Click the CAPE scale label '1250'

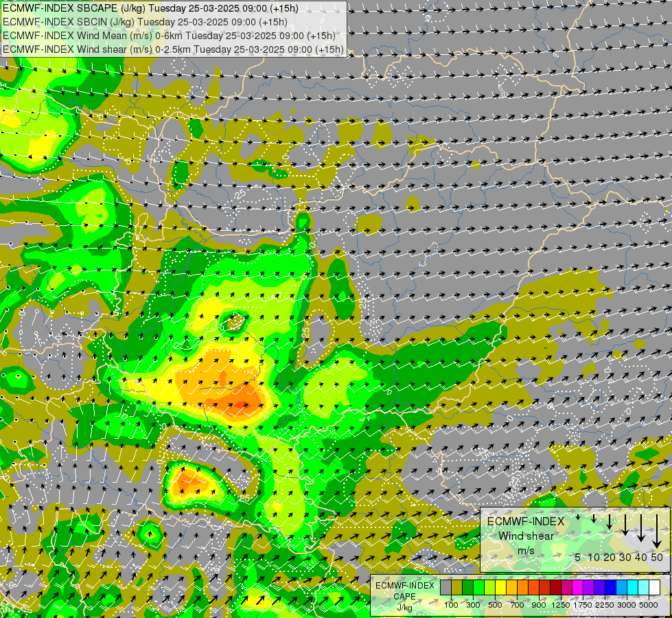tap(561, 605)
